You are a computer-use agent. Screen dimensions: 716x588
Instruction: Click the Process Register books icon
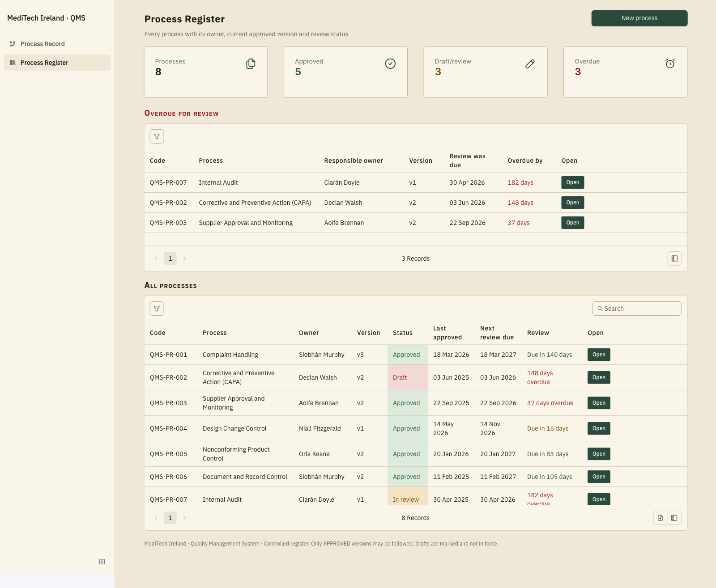(13, 63)
